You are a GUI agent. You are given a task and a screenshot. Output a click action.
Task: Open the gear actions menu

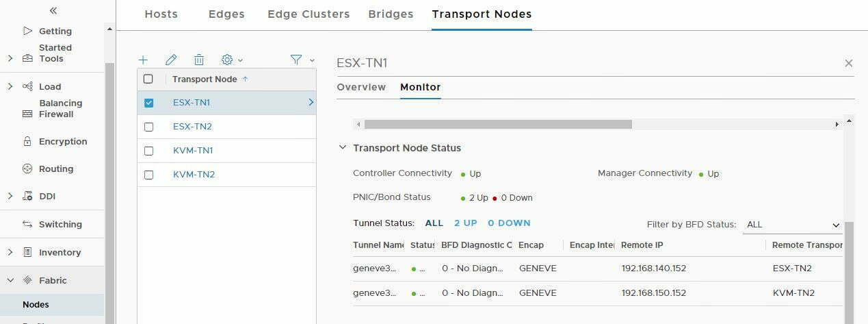click(232, 60)
